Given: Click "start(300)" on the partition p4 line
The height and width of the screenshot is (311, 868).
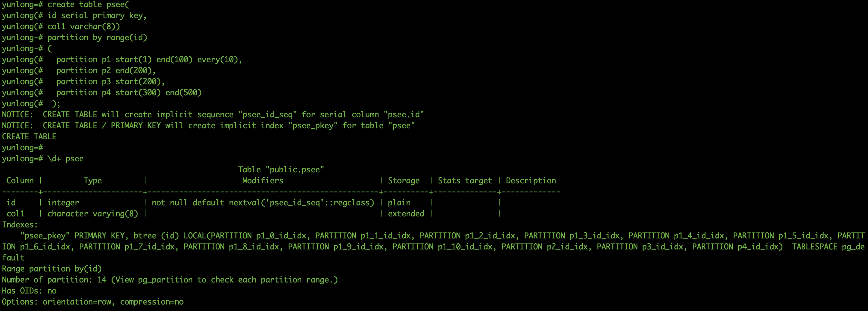Looking at the screenshot, I should pos(138,93).
